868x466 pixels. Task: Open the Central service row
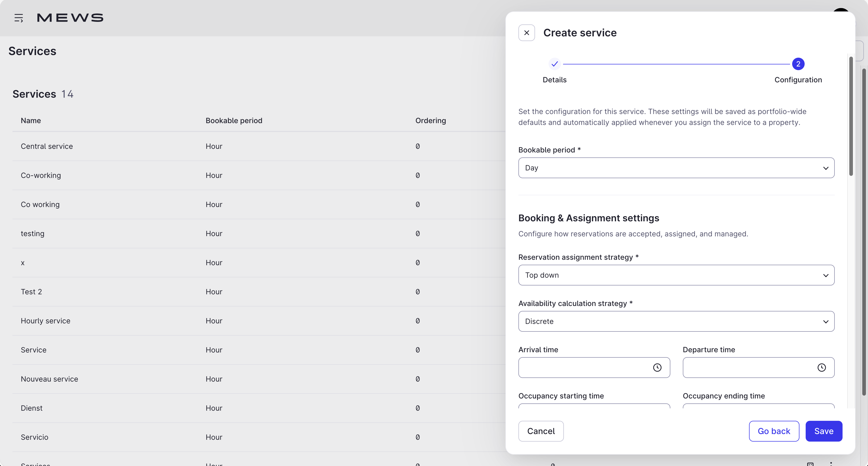click(x=259, y=146)
